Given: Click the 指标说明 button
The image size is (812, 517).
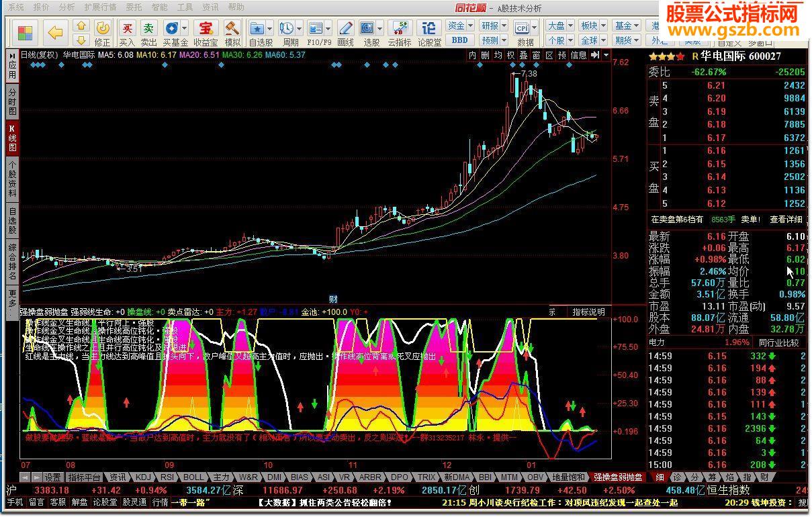Looking at the screenshot, I should click(x=588, y=312).
